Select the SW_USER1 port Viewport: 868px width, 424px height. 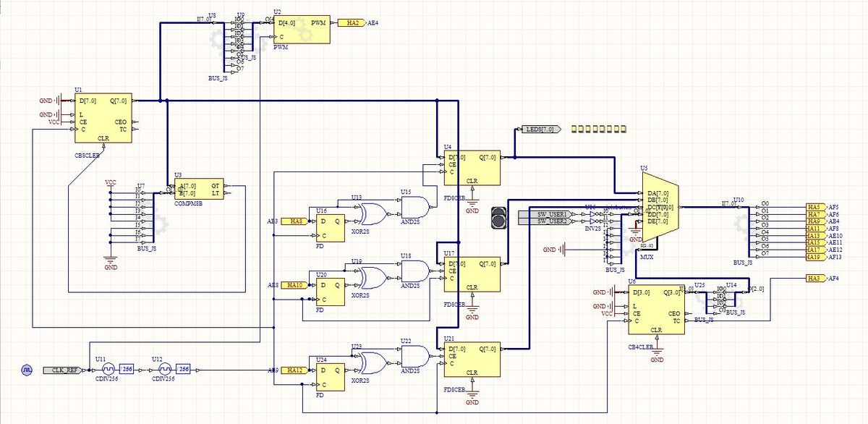point(552,214)
